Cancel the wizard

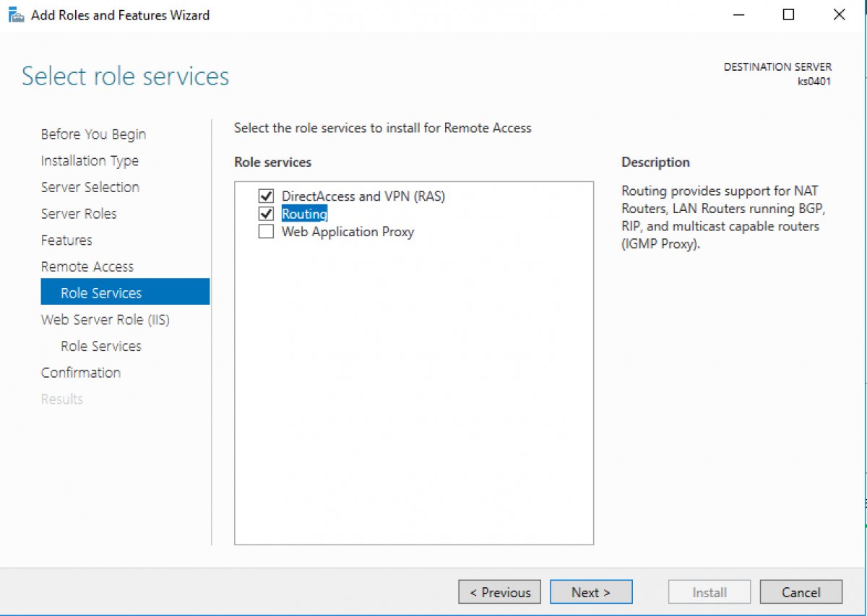pyautogui.click(x=801, y=591)
